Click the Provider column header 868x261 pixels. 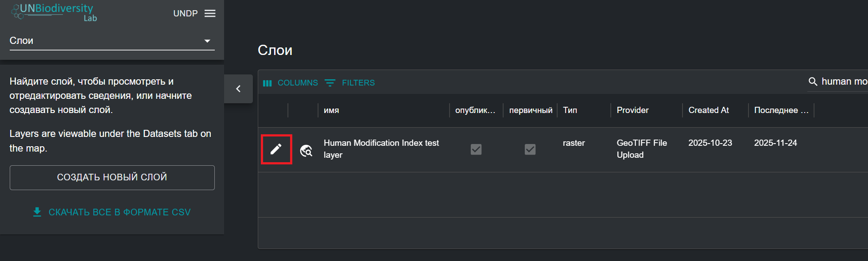tap(632, 110)
